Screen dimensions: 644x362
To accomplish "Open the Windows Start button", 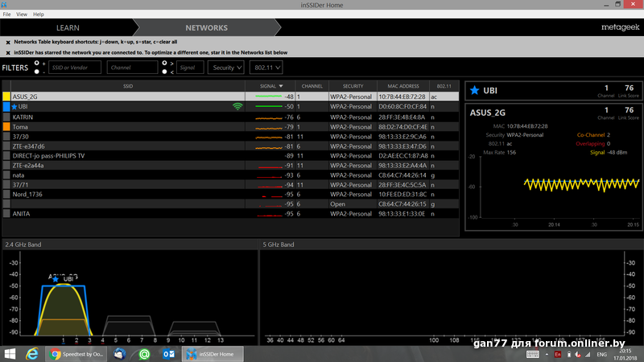I will point(10,354).
